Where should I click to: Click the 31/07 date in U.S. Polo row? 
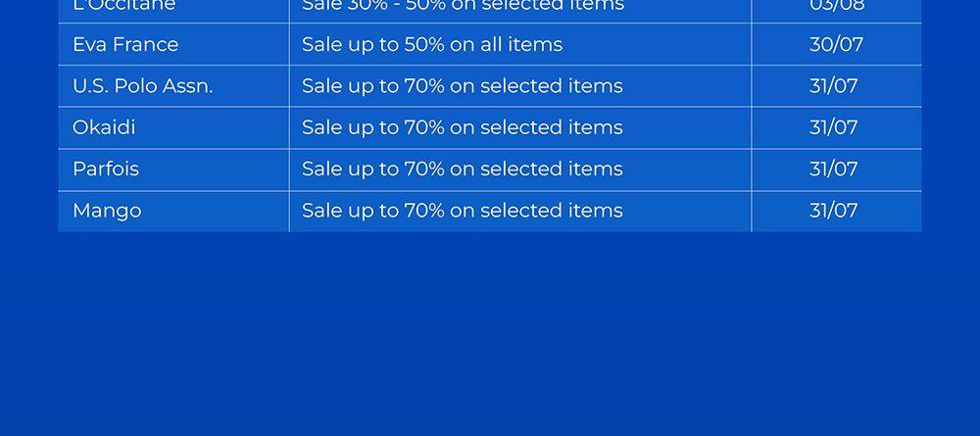[833, 86]
